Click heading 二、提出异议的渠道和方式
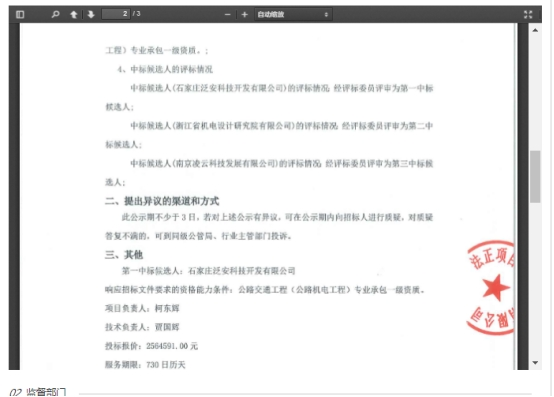 (162, 201)
